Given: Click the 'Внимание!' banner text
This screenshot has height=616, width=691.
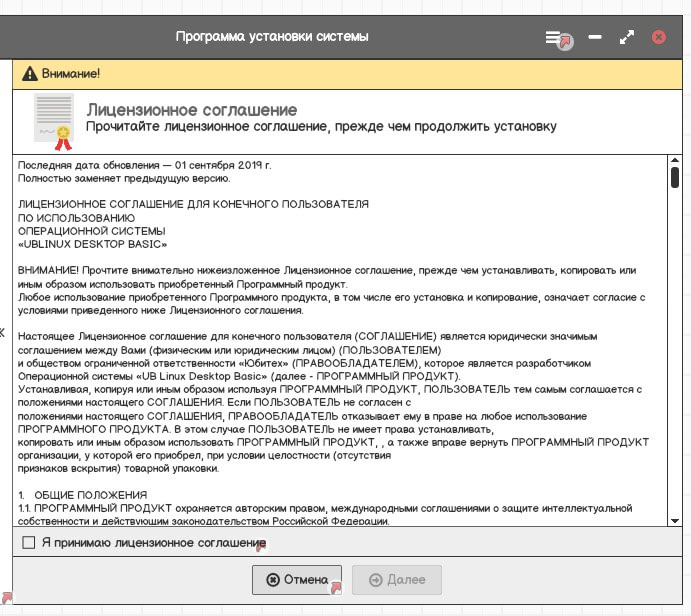Looking at the screenshot, I should pyautogui.click(x=71, y=74).
